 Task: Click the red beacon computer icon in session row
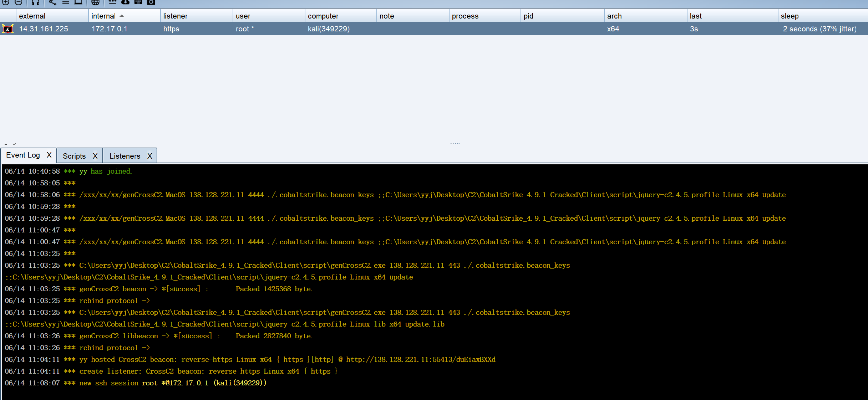coord(7,29)
